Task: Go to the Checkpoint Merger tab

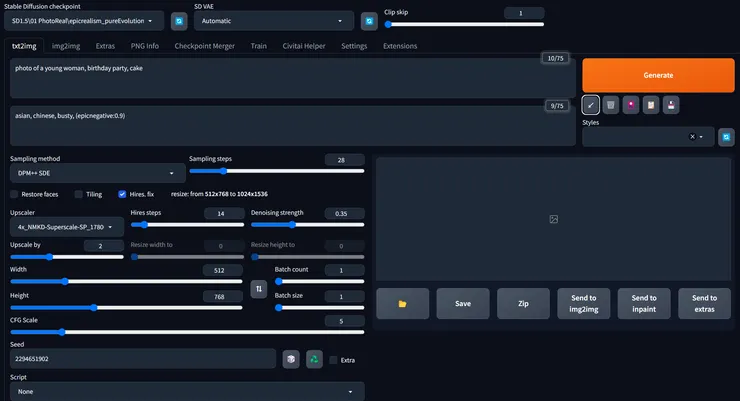Action: pyautogui.click(x=204, y=46)
